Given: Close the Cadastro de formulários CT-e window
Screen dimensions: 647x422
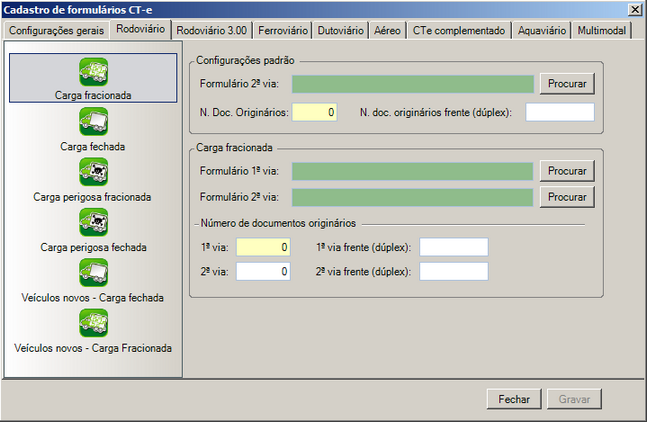Looking at the screenshot, I should coord(635,9).
